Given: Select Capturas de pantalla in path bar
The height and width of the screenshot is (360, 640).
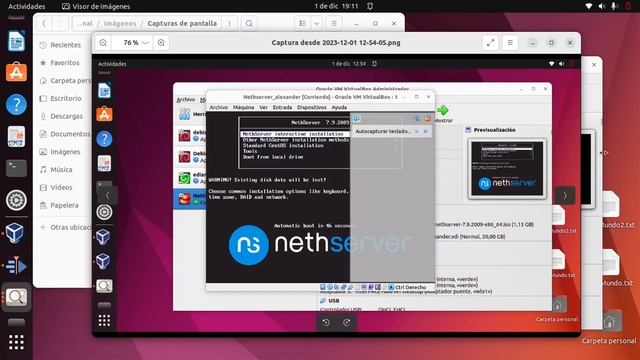Looking at the screenshot, I should pyautogui.click(x=182, y=24).
